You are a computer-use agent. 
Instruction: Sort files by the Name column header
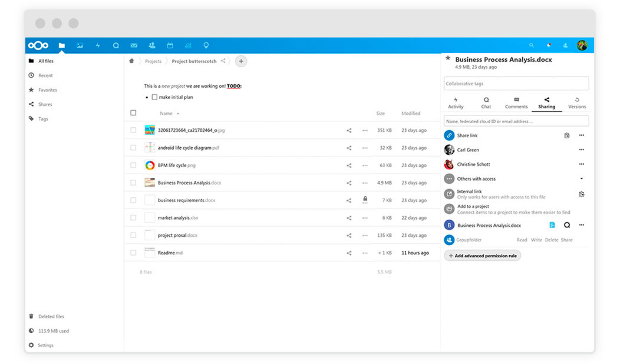click(166, 114)
